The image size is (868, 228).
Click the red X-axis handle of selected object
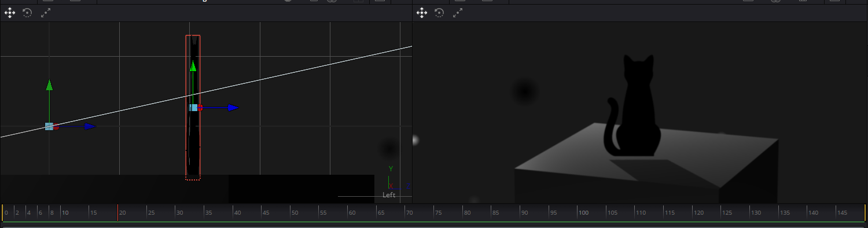point(200,108)
